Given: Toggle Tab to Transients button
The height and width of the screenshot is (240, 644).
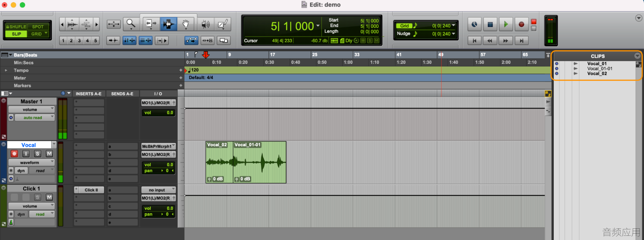Looking at the screenshot, I should pos(113,40).
